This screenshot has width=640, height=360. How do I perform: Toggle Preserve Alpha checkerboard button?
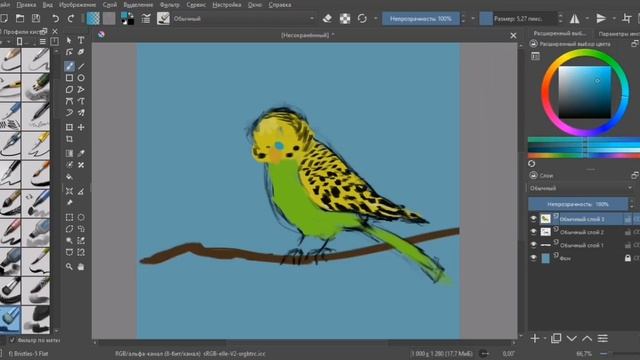pyautogui.click(x=345, y=18)
